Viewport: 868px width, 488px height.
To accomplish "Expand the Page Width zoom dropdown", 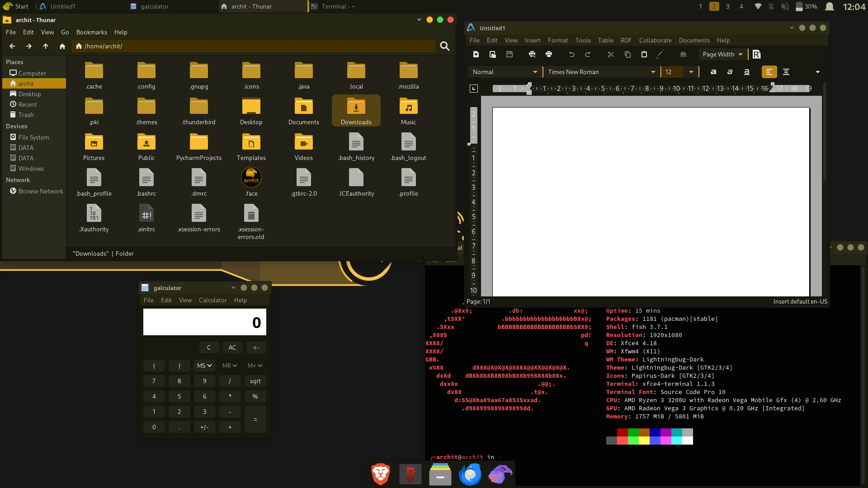I will pyautogui.click(x=741, y=54).
